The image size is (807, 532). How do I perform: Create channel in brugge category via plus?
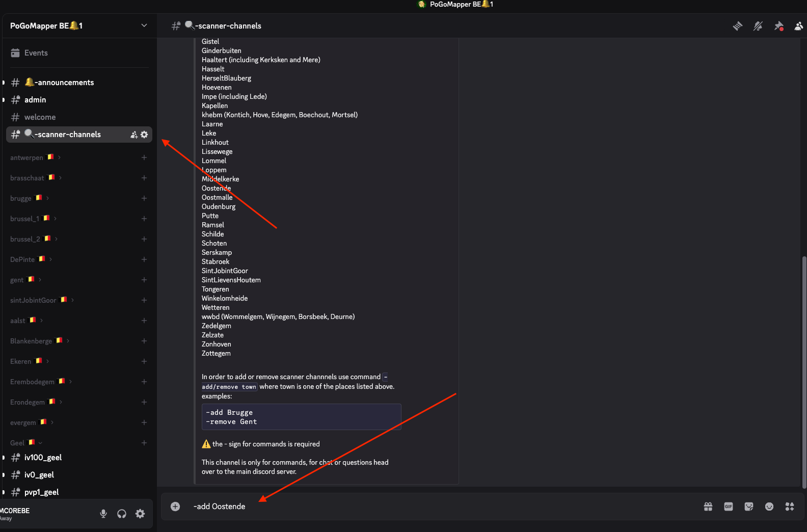144,198
